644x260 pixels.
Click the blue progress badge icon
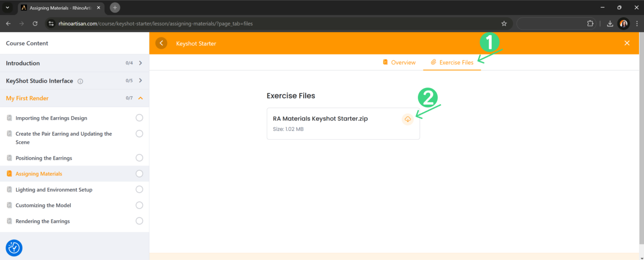[x=14, y=248]
